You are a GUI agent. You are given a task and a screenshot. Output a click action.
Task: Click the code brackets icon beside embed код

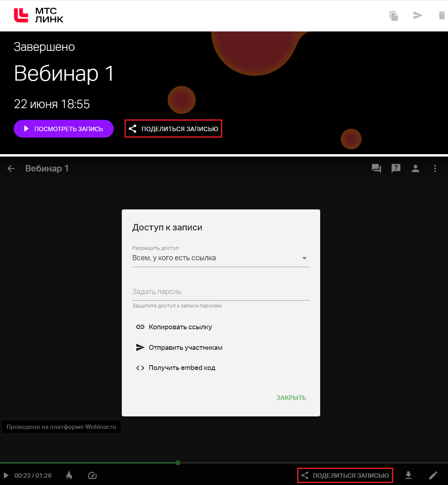click(140, 368)
